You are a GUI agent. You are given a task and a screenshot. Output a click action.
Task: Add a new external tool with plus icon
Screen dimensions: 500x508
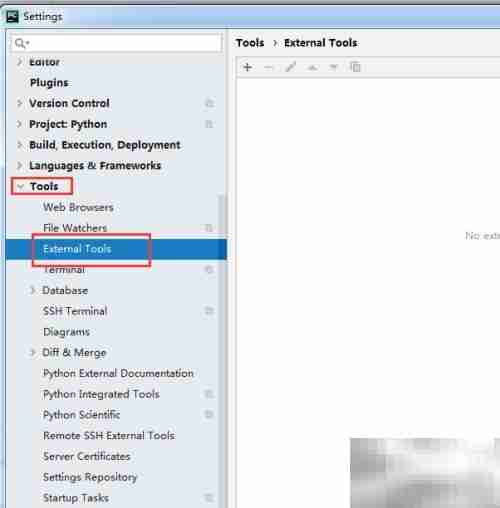(247, 67)
